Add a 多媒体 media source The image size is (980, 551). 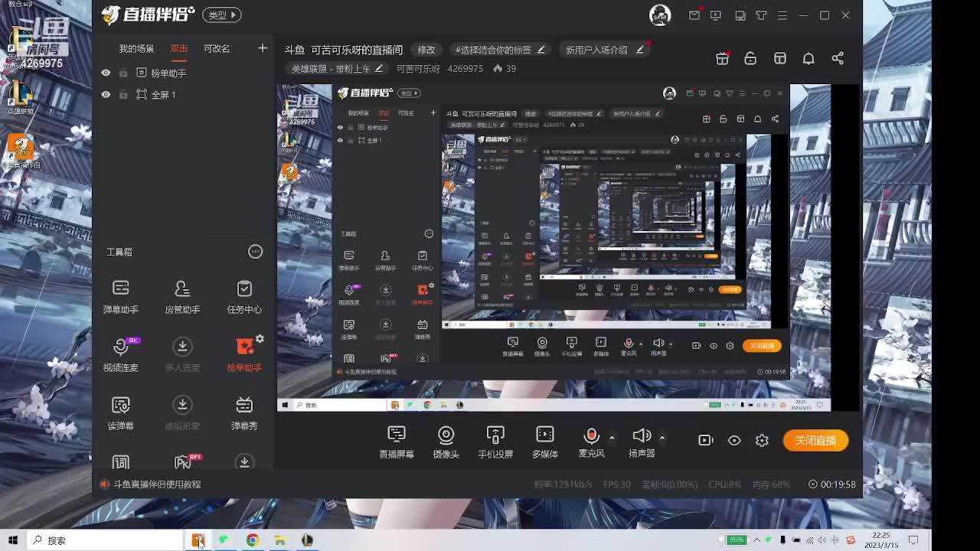coord(545,442)
